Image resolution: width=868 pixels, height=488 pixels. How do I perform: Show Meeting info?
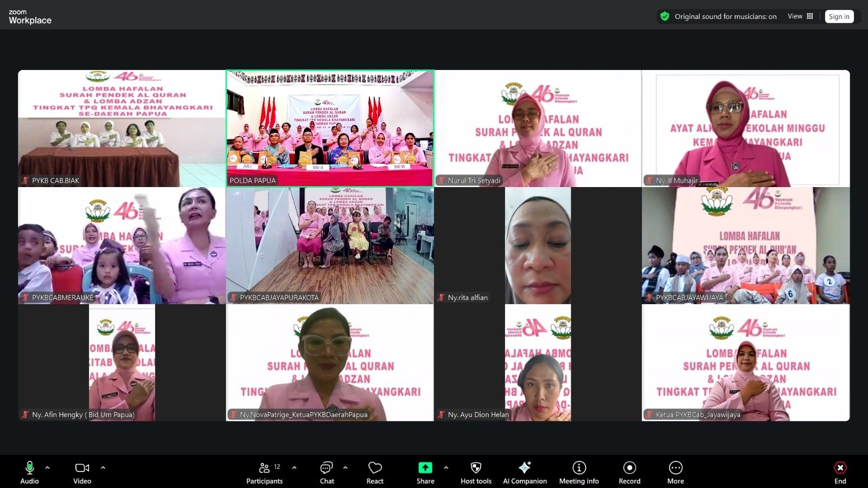tap(579, 472)
